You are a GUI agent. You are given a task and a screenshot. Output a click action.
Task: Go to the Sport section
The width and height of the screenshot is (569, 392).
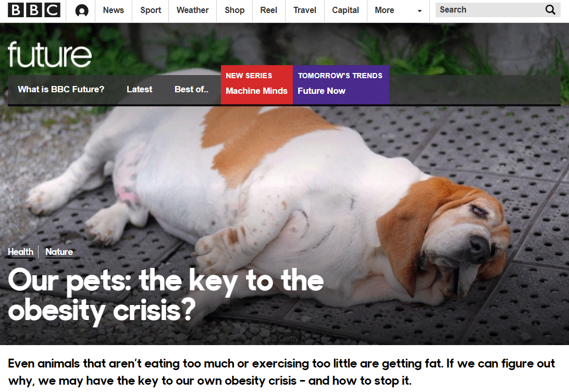(151, 10)
